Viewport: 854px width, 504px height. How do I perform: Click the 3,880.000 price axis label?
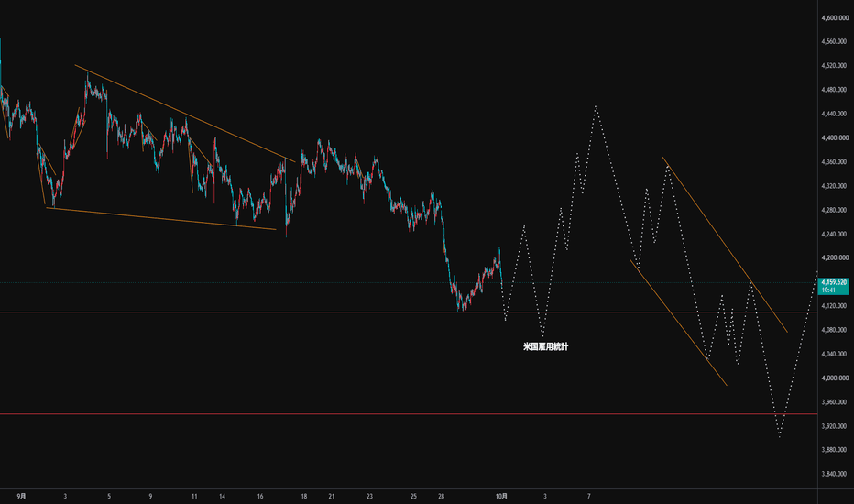(834, 450)
